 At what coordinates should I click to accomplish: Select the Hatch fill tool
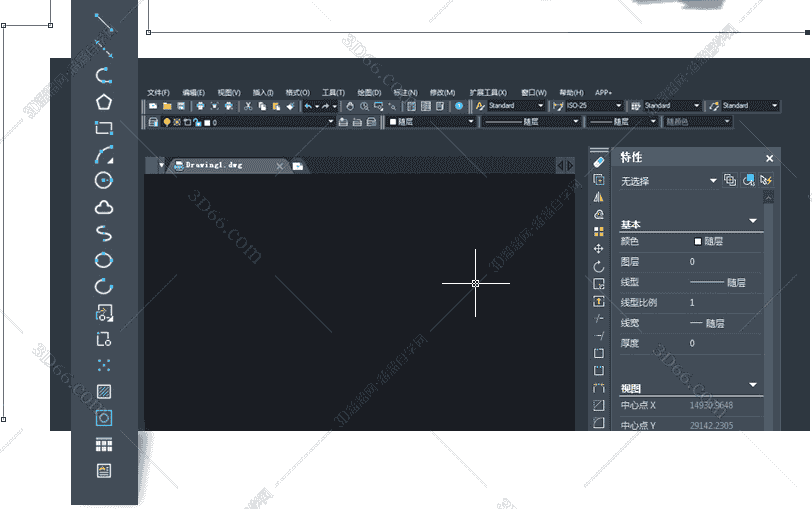coord(104,392)
